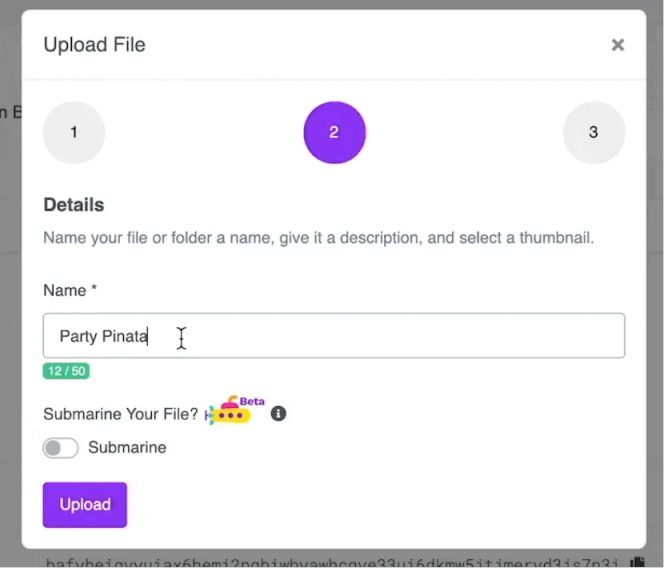Screen dimensions: 664x568
Task: Click the 12 / 50 character counter badge
Action: (66, 371)
